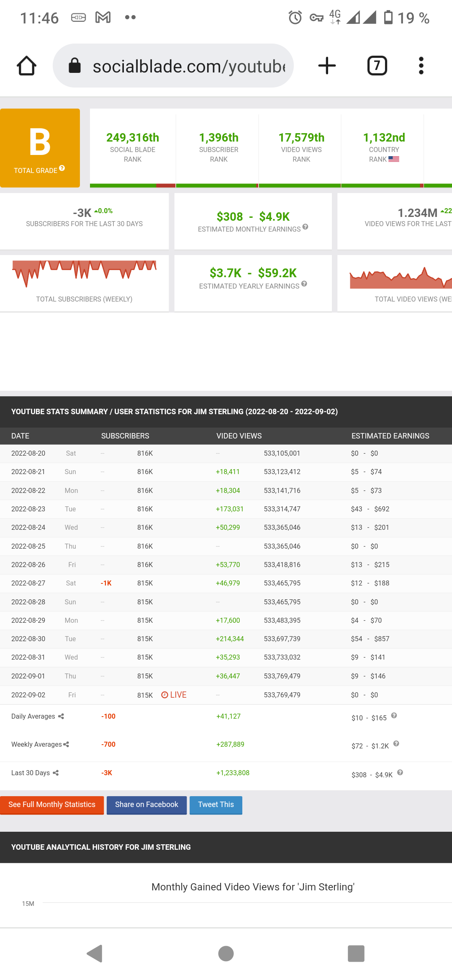The width and height of the screenshot is (452, 980).
Task: Open the tab switcher showing 7 tabs
Action: coord(377,66)
